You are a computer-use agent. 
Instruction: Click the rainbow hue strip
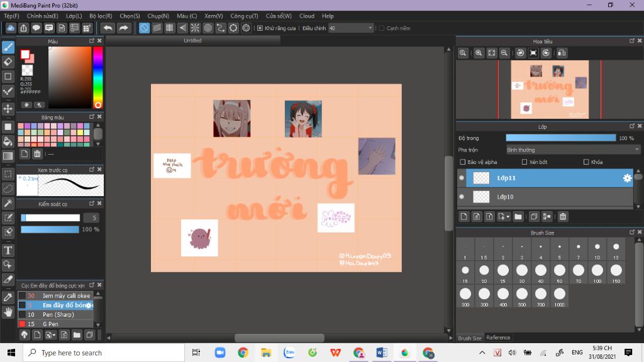point(97,77)
